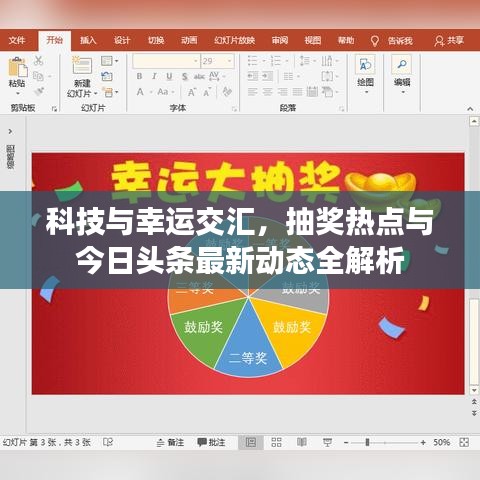
Task: Click the zoom slider handle
Action: pyautogui.click(x=367, y=442)
